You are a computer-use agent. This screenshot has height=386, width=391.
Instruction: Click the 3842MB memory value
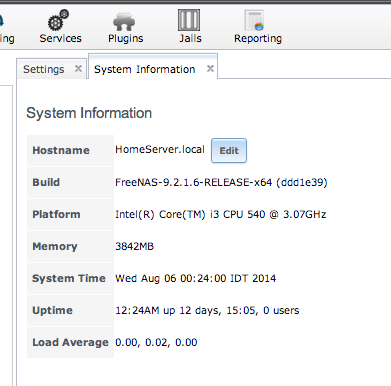point(135,246)
